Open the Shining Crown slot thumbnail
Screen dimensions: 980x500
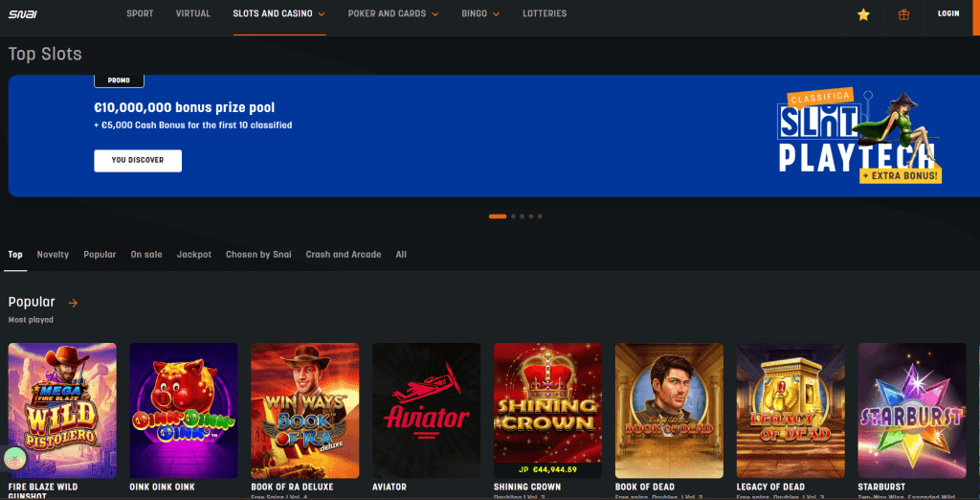pos(547,411)
